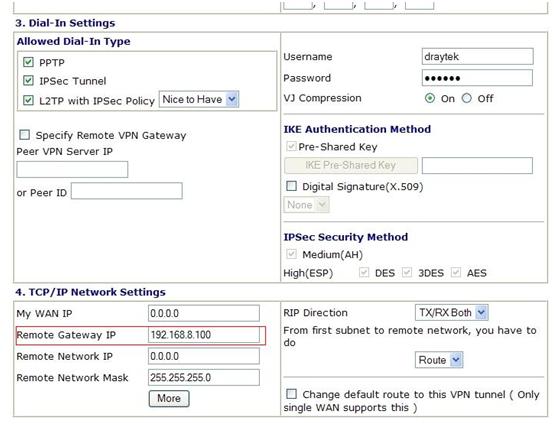Click the Peer ID input field

pos(127,191)
